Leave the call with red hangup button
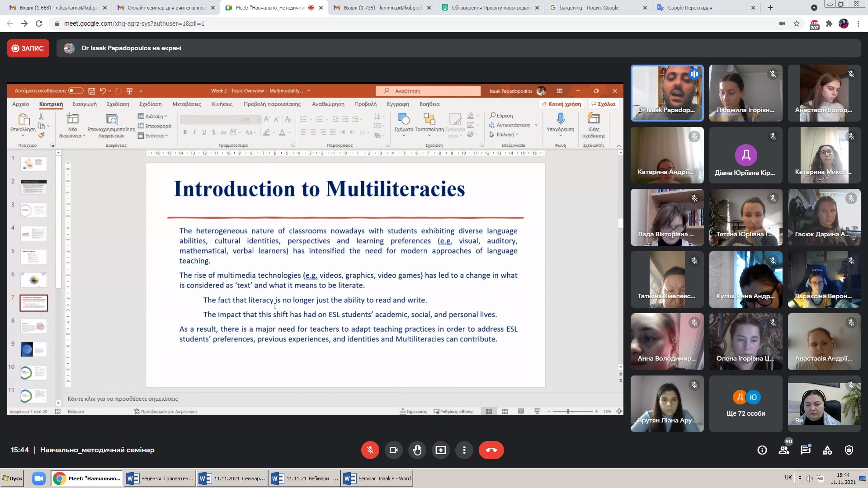The image size is (868, 488). [491, 450]
